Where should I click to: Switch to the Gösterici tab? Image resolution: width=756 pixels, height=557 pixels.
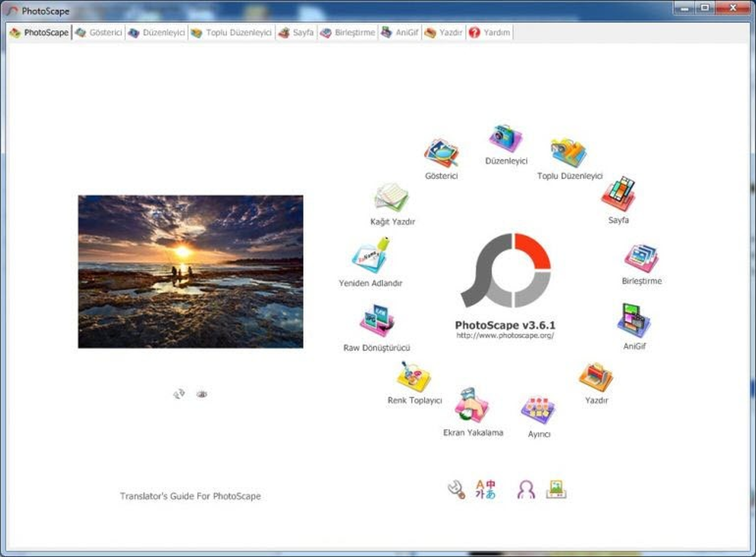click(x=98, y=33)
